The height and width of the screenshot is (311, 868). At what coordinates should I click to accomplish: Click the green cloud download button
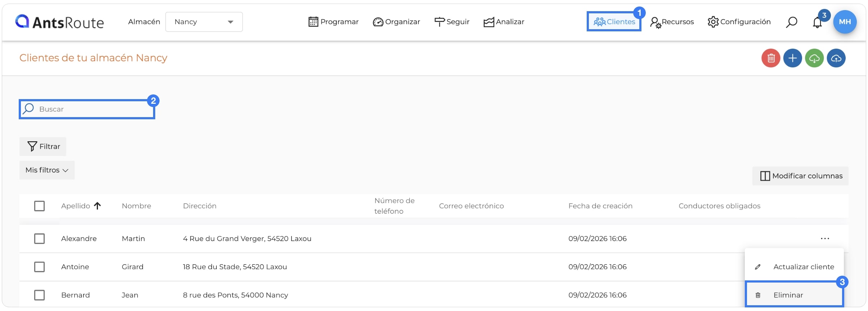pos(814,58)
